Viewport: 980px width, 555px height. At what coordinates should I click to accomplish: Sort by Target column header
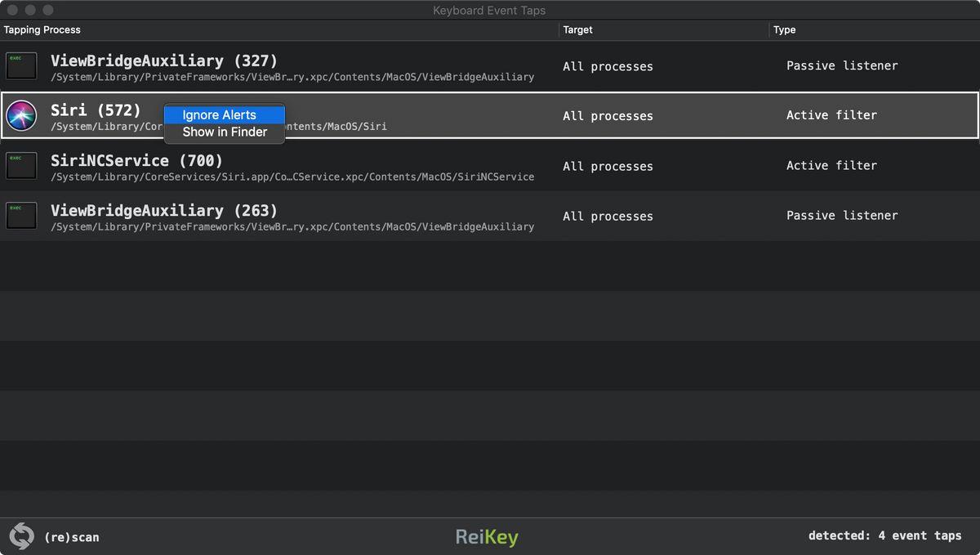[577, 29]
